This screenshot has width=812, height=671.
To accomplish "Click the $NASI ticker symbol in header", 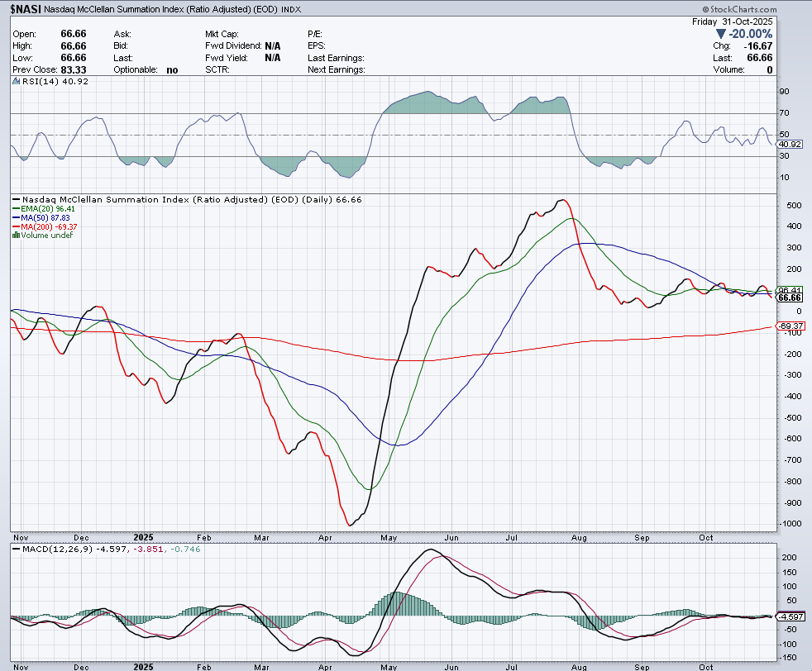I will pos(26,9).
